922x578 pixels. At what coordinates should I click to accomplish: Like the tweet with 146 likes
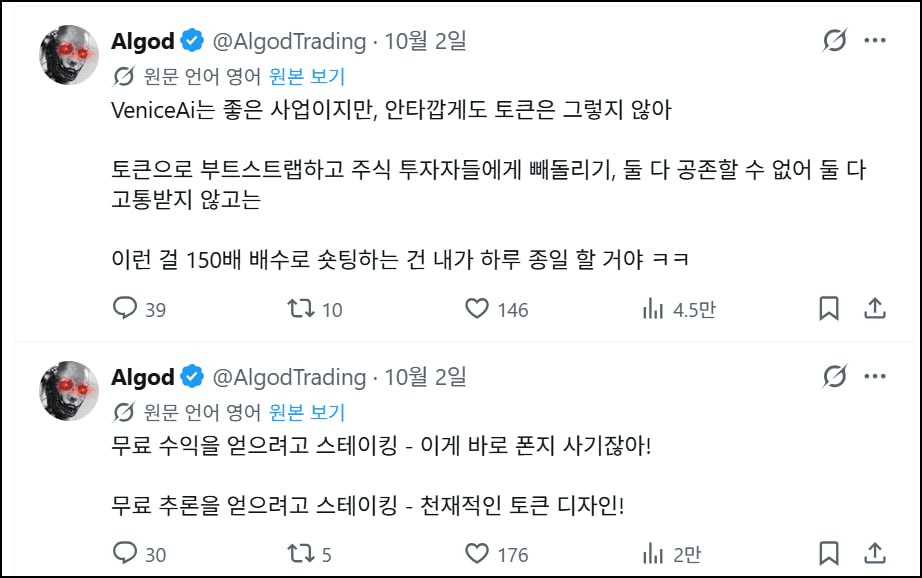coord(496,309)
